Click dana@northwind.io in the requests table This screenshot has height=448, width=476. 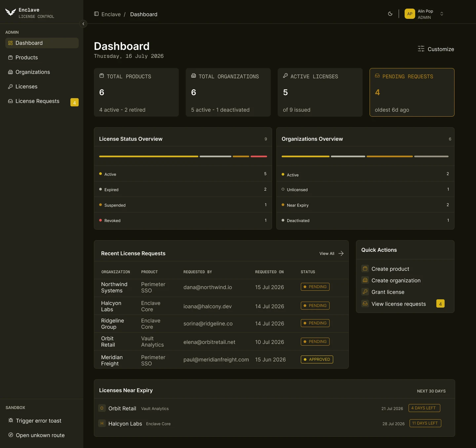click(208, 287)
